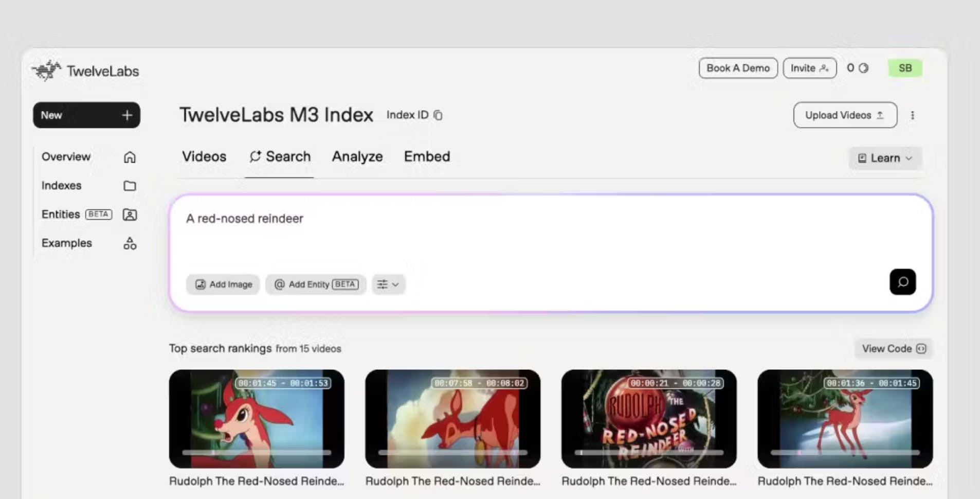This screenshot has width=980, height=499.
Task: Click progress bar of 00:00:21 - 00:00:28 clip
Action: (x=649, y=453)
